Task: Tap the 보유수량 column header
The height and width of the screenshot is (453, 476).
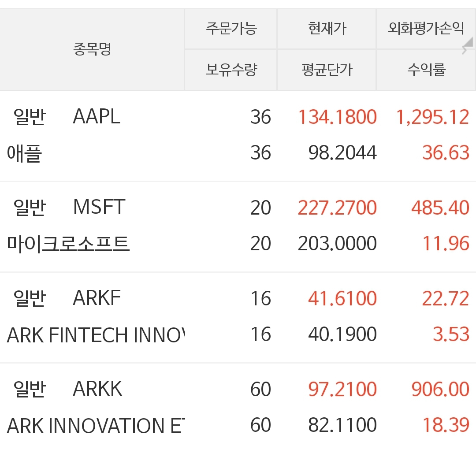Action: point(231,70)
